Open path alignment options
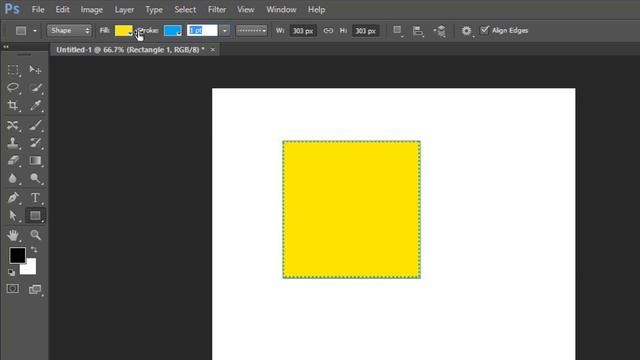The width and height of the screenshot is (640, 360). (418, 31)
